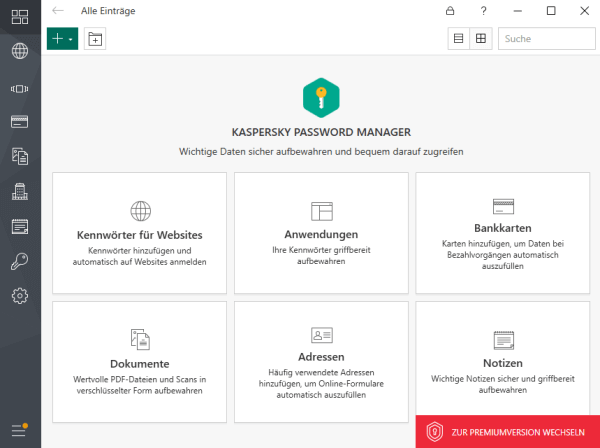Open Websites section via globe sidebar icon
The image size is (600, 448).
(20, 51)
